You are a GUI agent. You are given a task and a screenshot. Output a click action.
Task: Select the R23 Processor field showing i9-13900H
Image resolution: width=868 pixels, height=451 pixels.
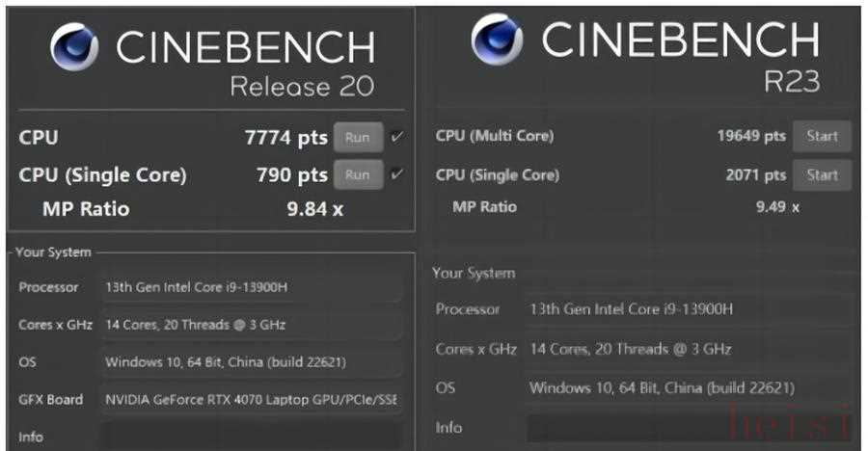690,308
